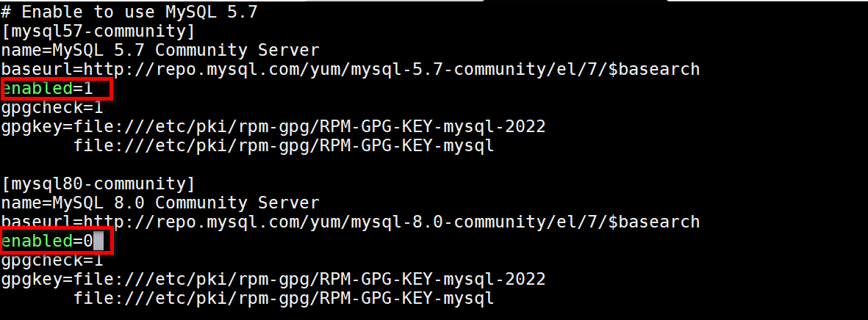This screenshot has width=868, height=320.
Task: Click the last RPM-GPG-KEY-mysql file path line
Action: click(x=283, y=298)
